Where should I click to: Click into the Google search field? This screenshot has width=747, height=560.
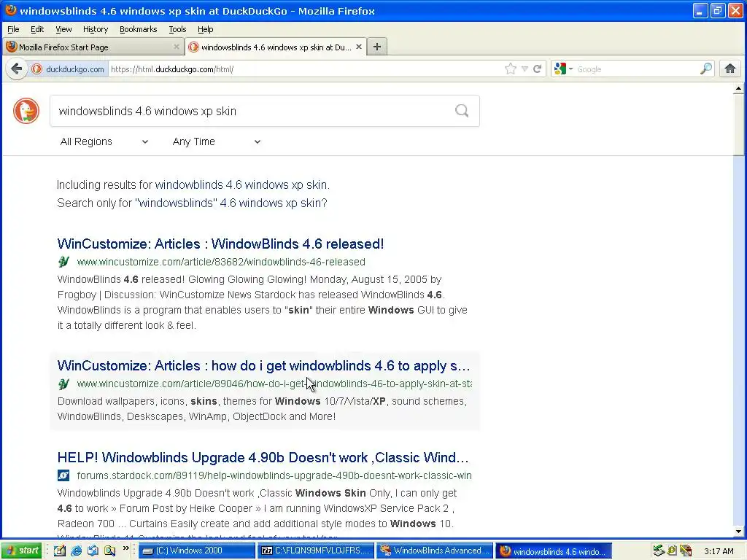pos(636,69)
